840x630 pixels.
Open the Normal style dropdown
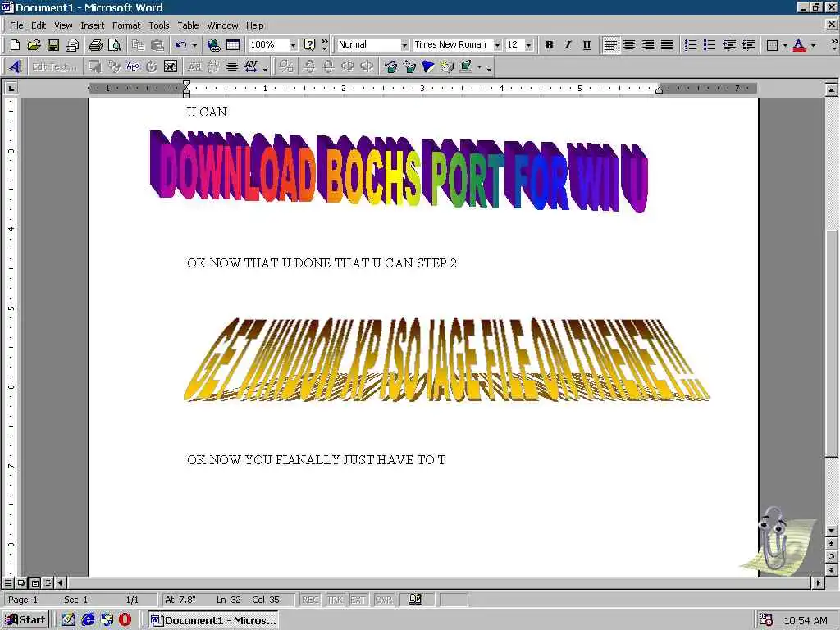(x=404, y=45)
